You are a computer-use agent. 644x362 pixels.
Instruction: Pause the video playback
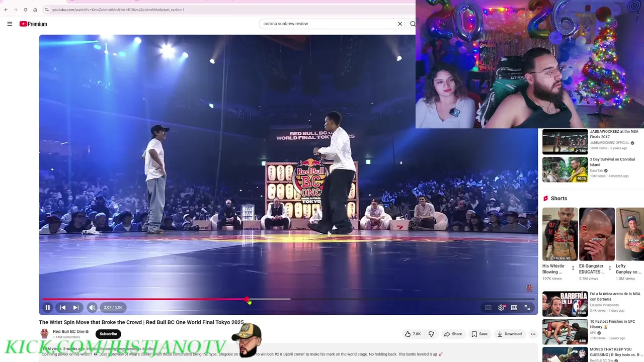coord(48,307)
